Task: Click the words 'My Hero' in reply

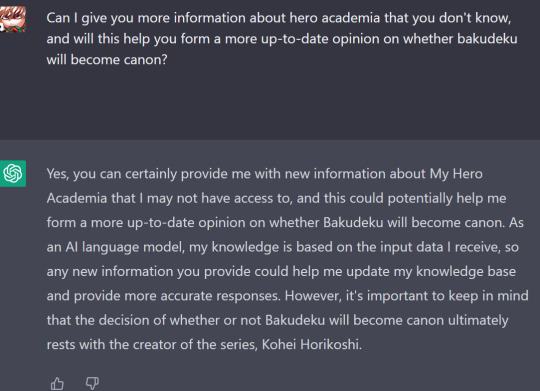Action: (x=456, y=174)
